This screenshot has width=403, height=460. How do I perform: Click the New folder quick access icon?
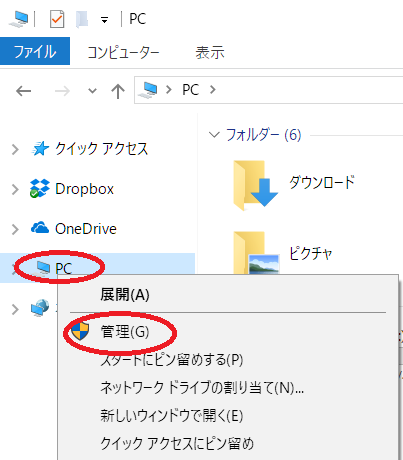pyautogui.click(x=82, y=19)
